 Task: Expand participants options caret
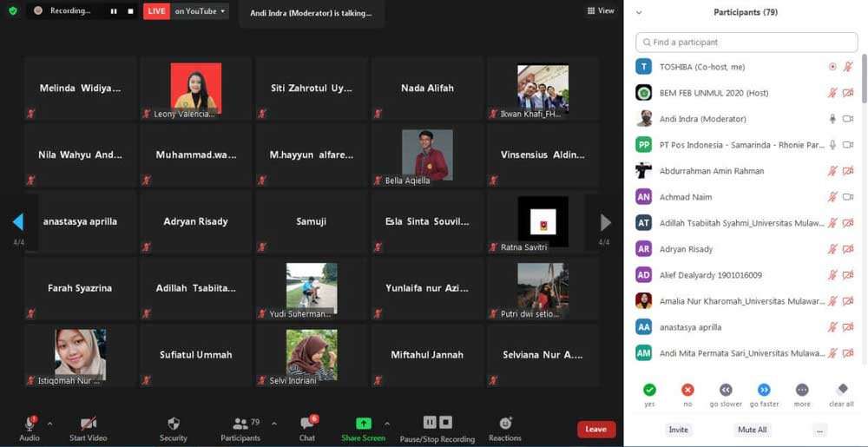[274, 424]
